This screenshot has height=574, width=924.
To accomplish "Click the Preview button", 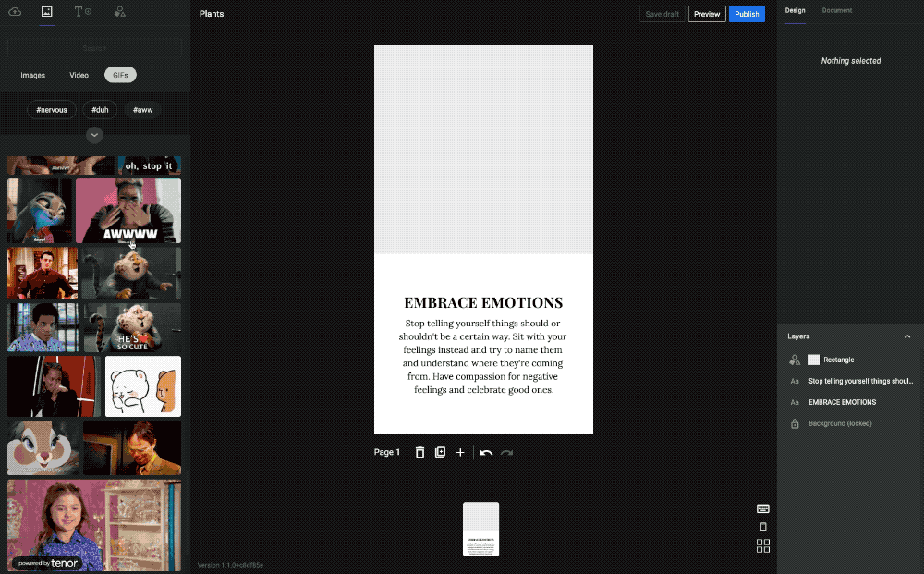I will pos(707,14).
